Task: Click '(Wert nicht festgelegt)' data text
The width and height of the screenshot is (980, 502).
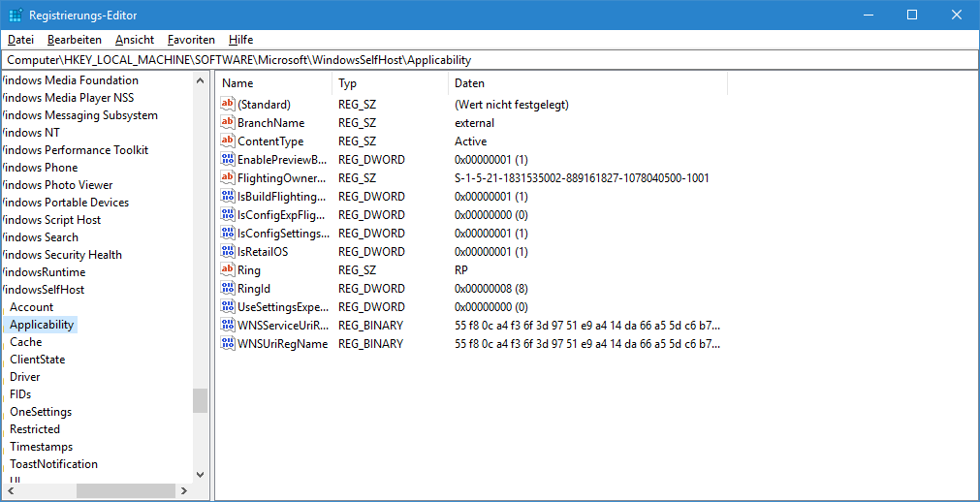Action: pos(512,105)
